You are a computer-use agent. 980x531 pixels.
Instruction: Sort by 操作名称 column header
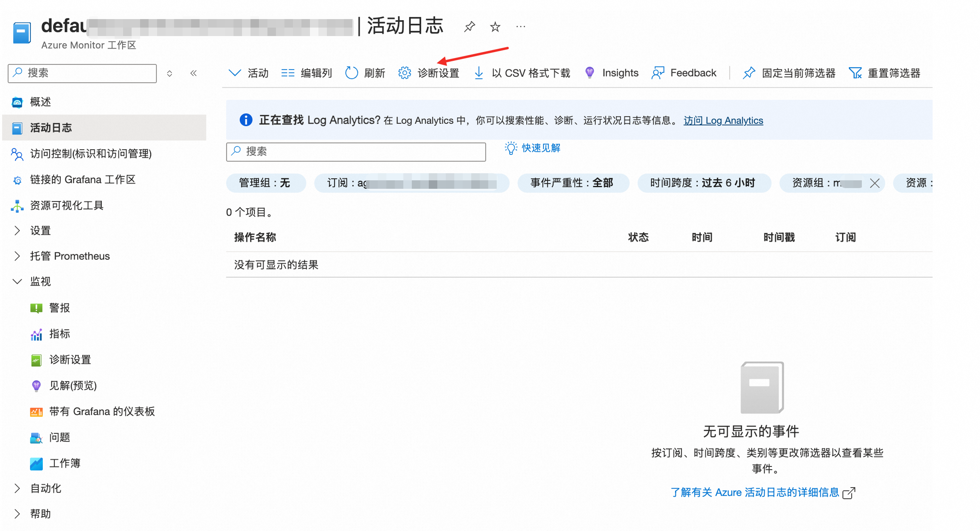[255, 238]
